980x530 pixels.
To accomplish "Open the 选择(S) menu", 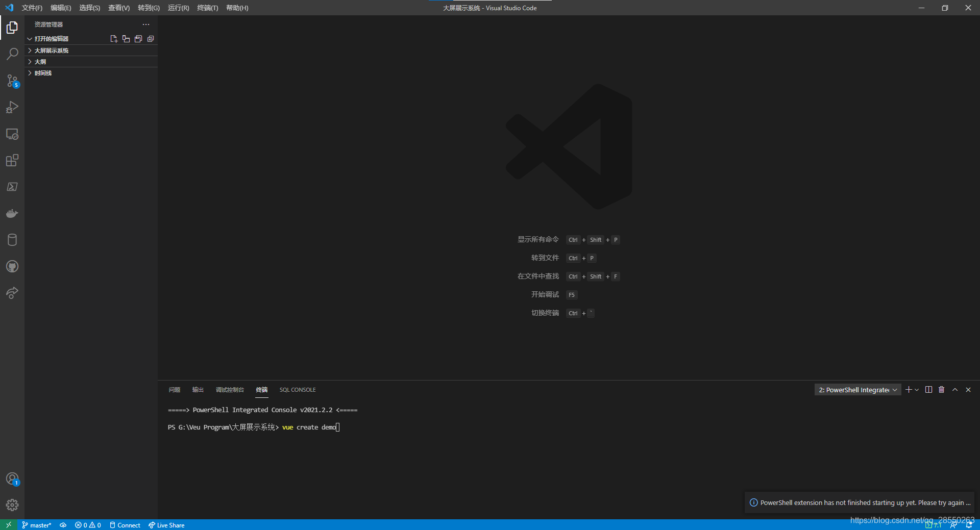I will [90, 8].
